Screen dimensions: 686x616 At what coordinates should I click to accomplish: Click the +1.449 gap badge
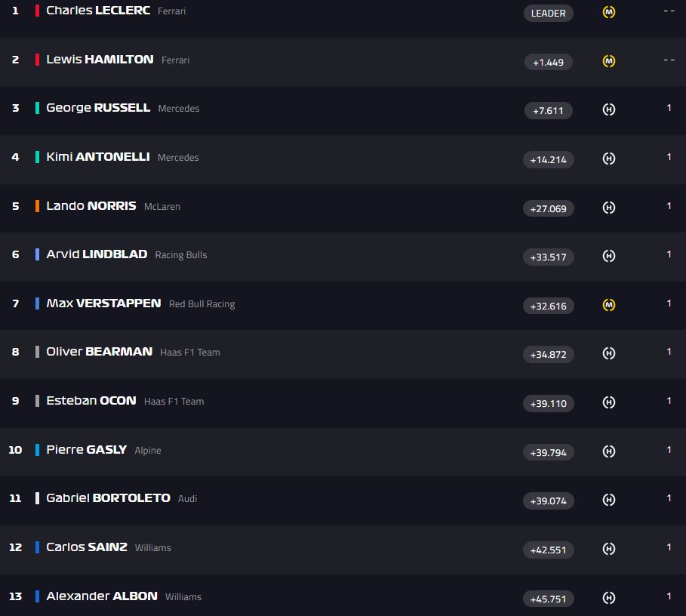(548, 62)
